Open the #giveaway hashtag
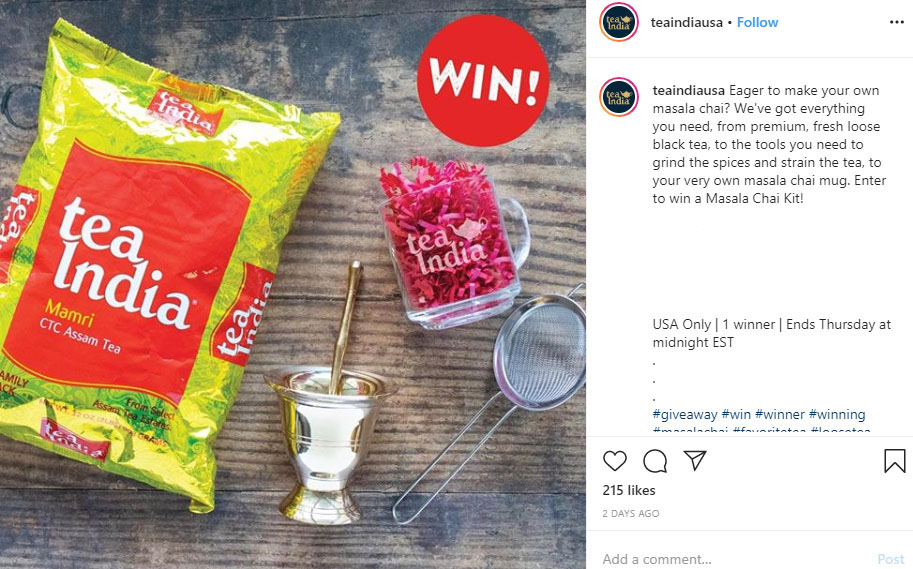The width and height of the screenshot is (913, 569). click(x=685, y=414)
